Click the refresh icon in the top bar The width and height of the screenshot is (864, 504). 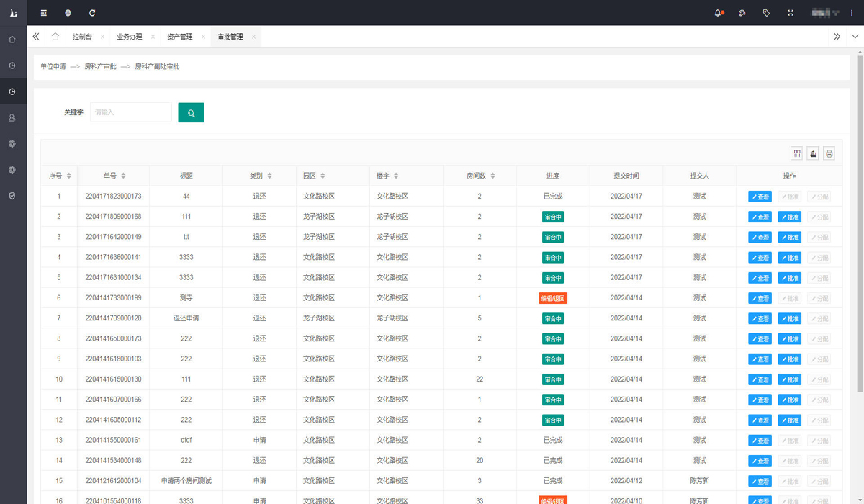(x=92, y=13)
